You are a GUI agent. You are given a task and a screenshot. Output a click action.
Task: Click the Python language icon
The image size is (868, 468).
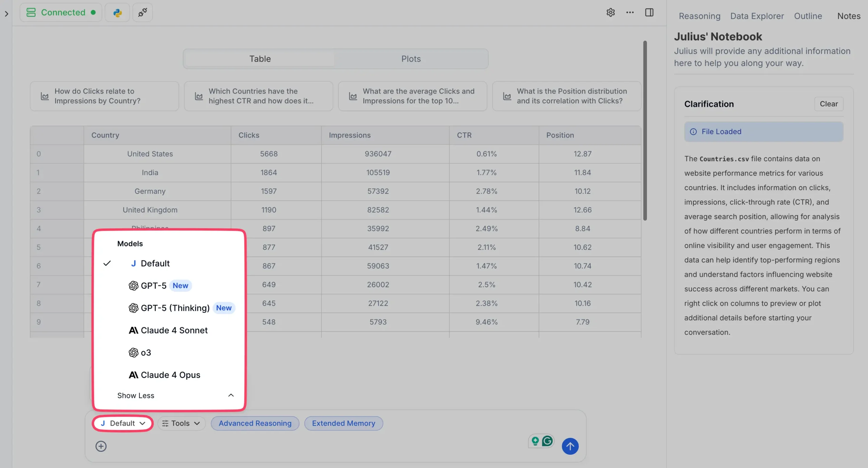(117, 13)
